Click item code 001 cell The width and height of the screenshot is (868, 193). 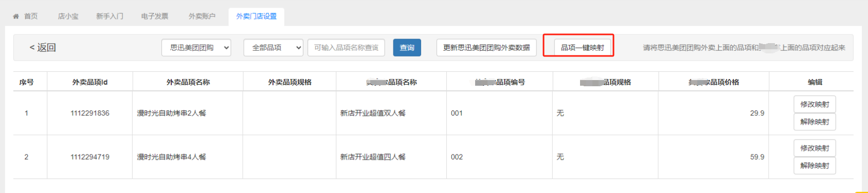click(500, 113)
